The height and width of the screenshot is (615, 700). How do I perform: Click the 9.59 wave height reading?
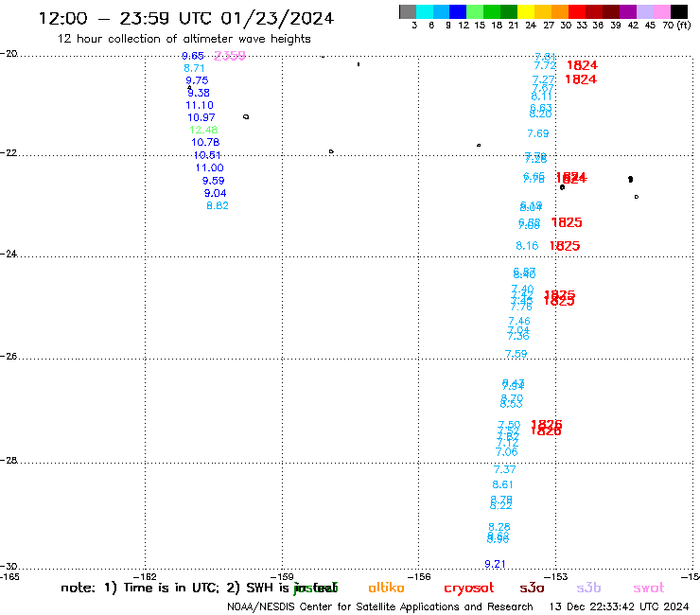[213, 181]
